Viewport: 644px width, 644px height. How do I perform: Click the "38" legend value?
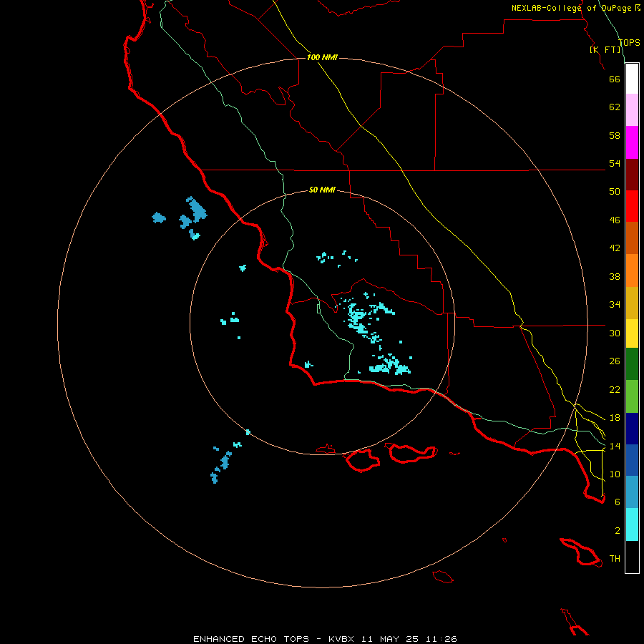615,277
